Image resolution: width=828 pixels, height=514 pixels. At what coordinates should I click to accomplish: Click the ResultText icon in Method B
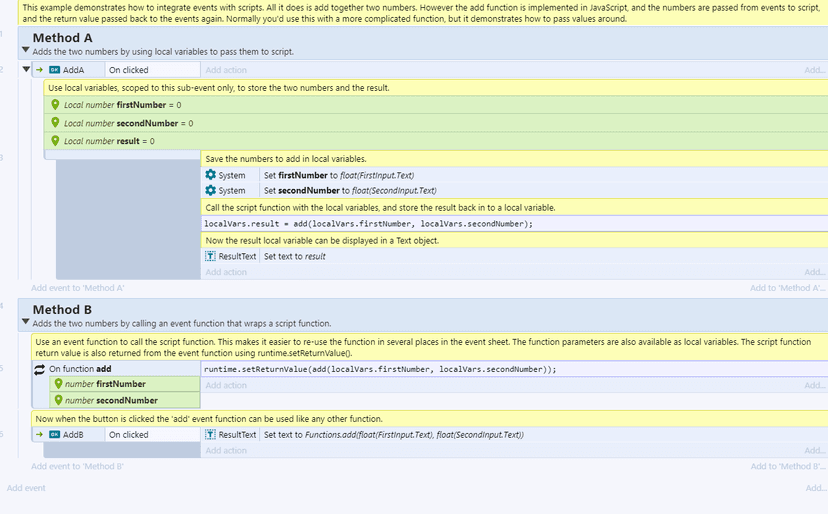pyautogui.click(x=210, y=435)
